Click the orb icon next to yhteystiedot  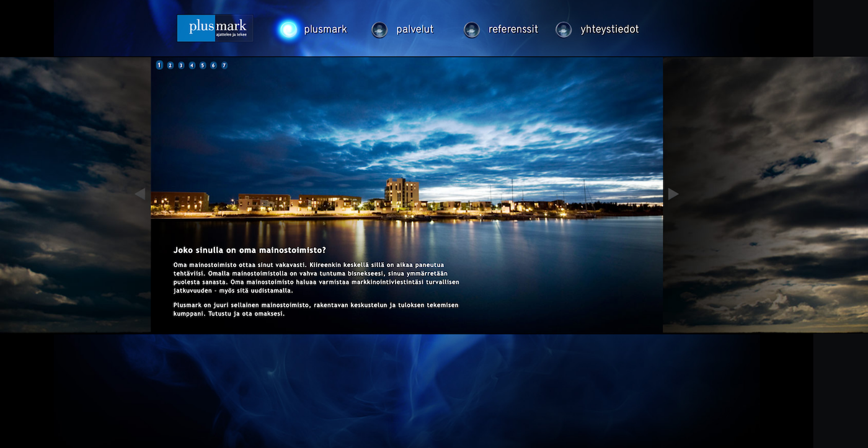tap(564, 30)
